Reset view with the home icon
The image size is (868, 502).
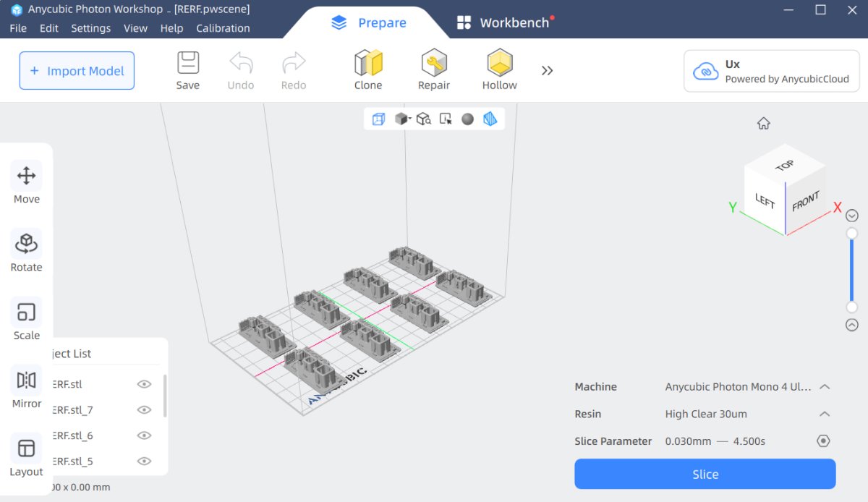click(x=764, y=124)
